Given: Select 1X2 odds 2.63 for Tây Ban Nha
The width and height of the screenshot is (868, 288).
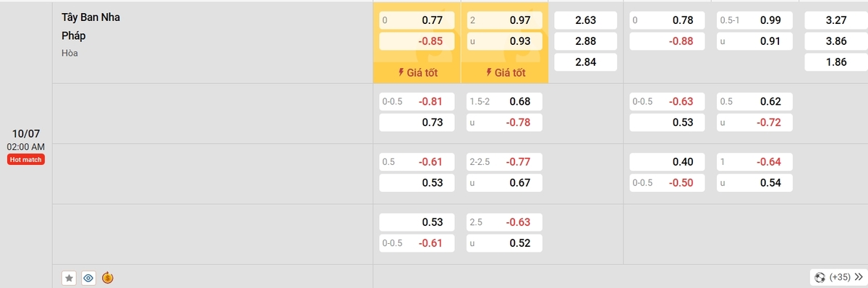Looking at the screenshot, I should [x=585, y=20].
